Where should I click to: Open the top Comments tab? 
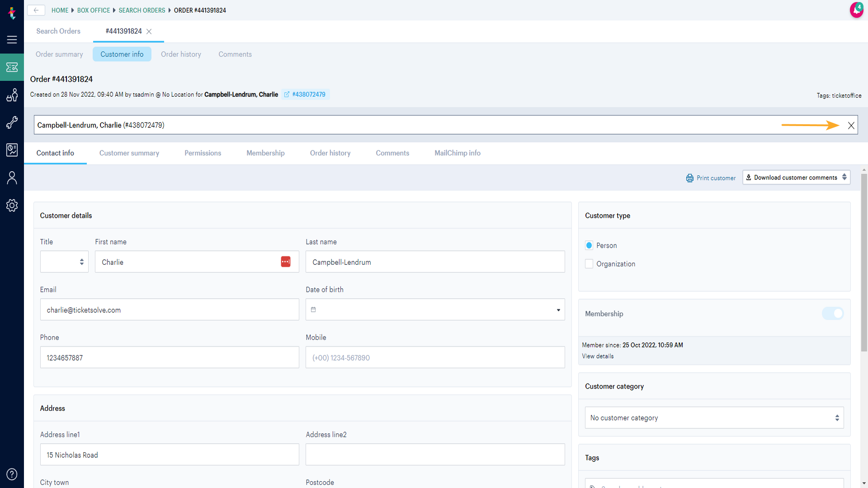click(x=235, y=54)
